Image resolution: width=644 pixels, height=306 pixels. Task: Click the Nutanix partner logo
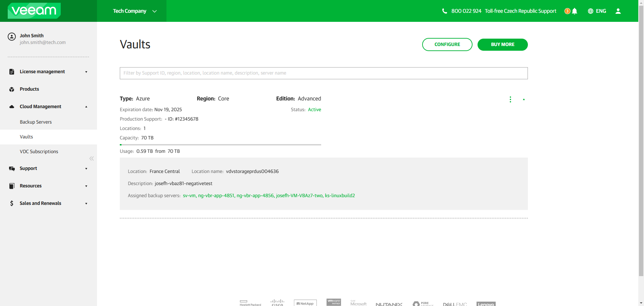coord(389,304)
